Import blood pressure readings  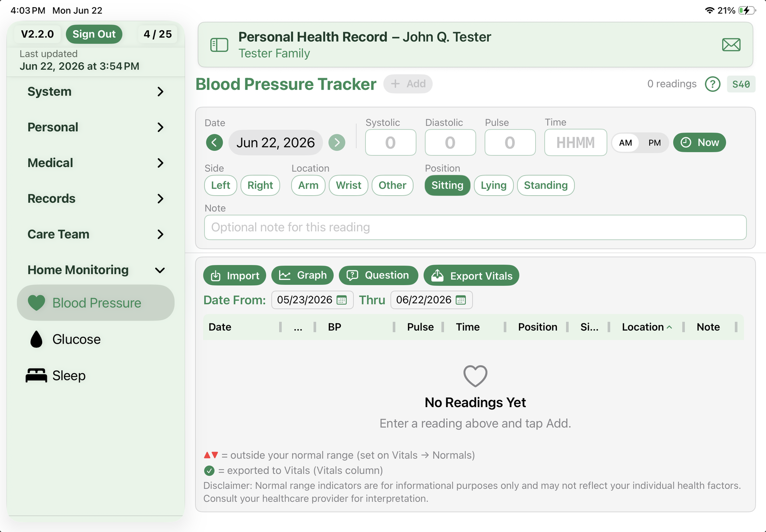tap(235, 276)
